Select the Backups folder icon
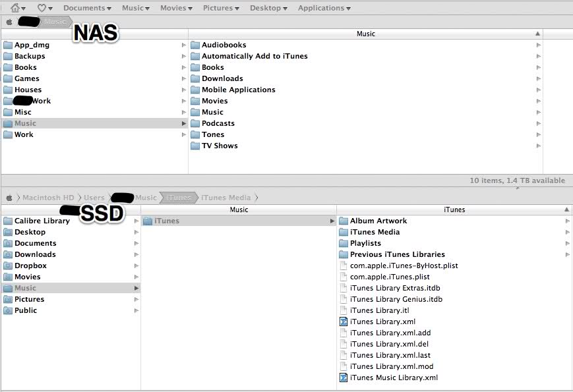Screen dimensions: 573x392 click(x=8, y=56)
